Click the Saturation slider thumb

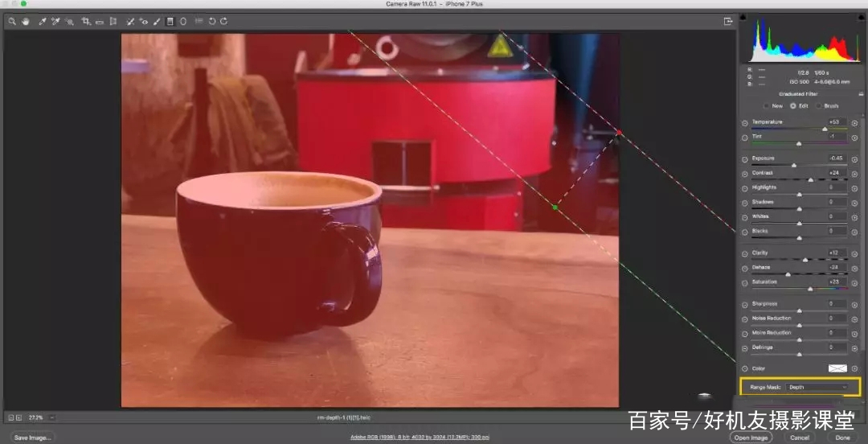point(810,289)
